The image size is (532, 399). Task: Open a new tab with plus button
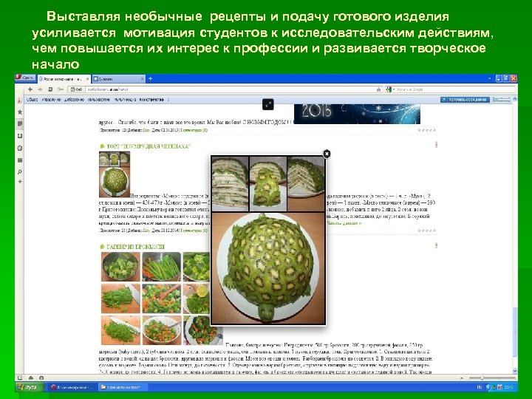(x=150, y=79)
